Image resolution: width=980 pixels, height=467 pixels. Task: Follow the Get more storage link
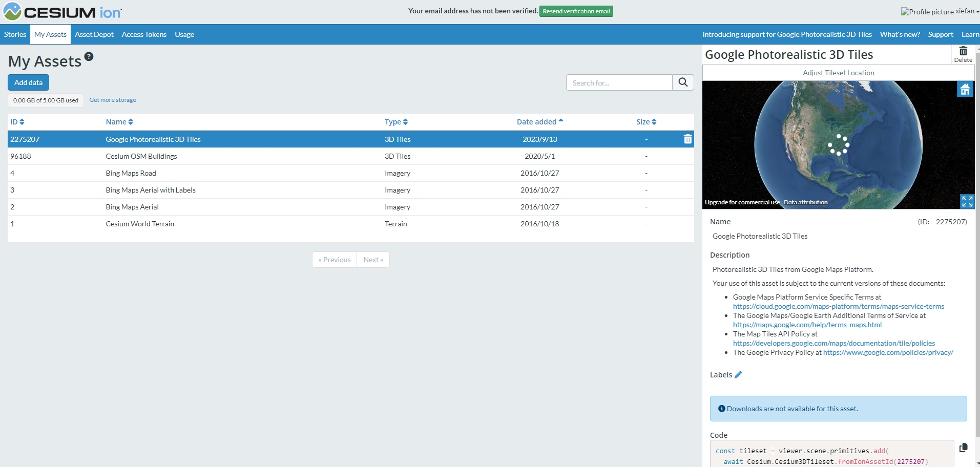click(x=113, y=100)
